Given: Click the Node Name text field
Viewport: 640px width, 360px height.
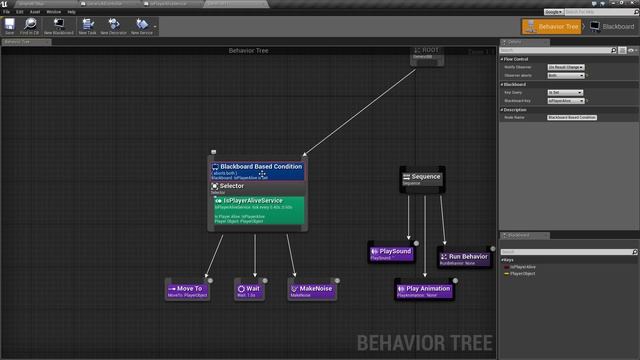Looking at the screenshot, I should [x=572, y=118].
